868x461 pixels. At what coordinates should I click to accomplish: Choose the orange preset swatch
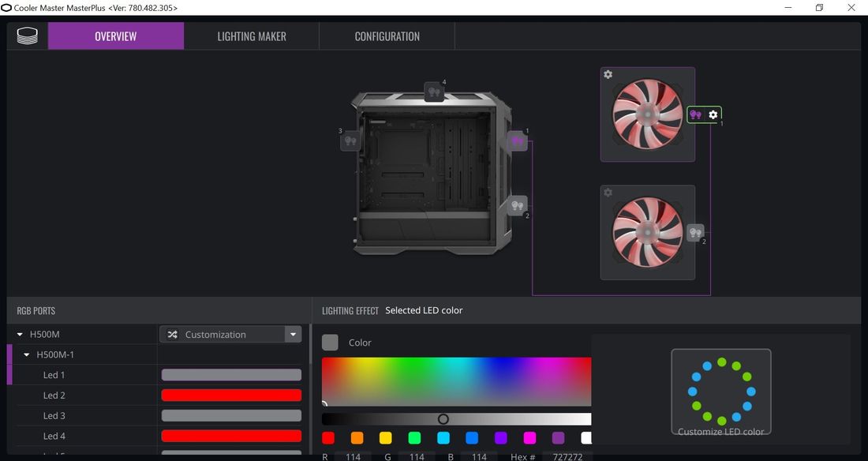(357, 438)
